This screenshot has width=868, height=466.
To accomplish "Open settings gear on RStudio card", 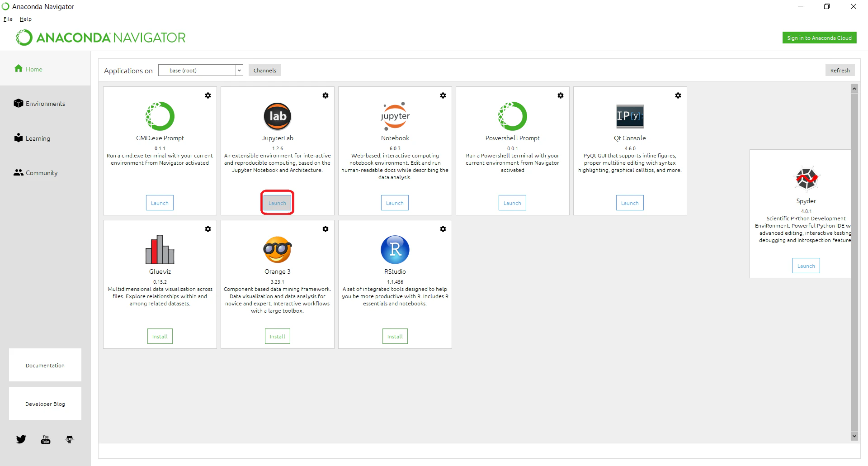I will (x=443, y=229).
